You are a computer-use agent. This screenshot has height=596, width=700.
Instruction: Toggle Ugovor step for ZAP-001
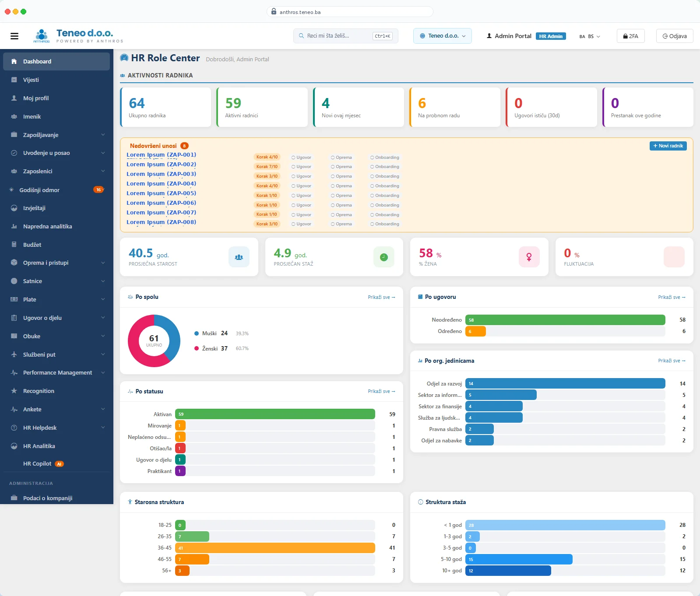[x=301, y=157]
